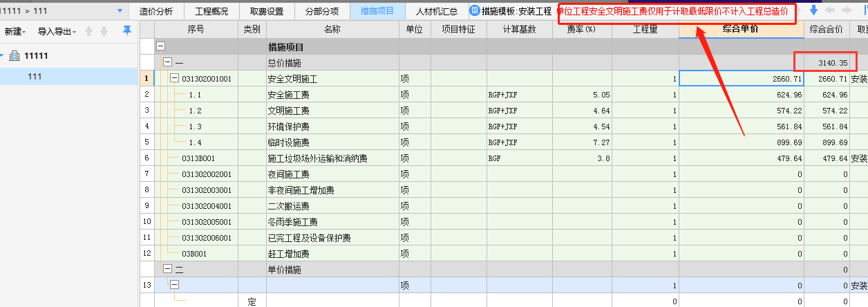Switch to the 取费设置 tab

point(267,11)
